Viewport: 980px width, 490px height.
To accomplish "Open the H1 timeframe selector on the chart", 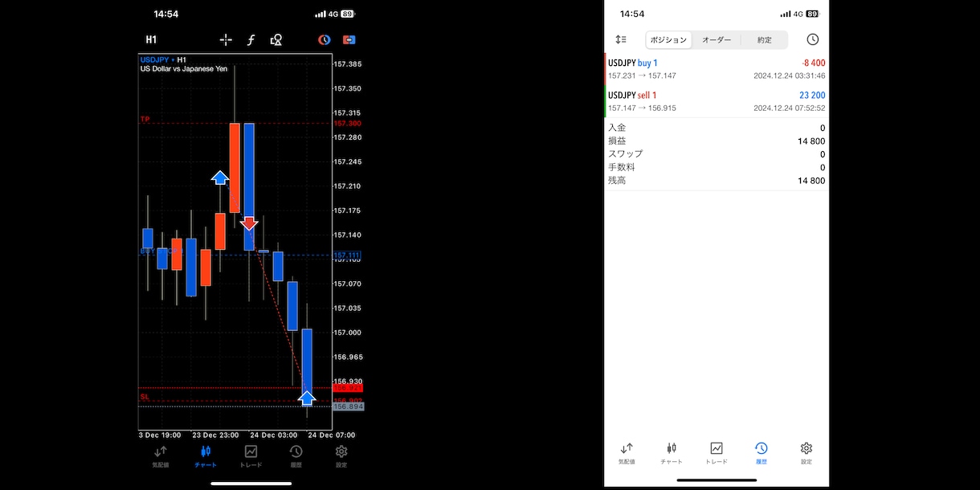I will [x=151, y=39].
